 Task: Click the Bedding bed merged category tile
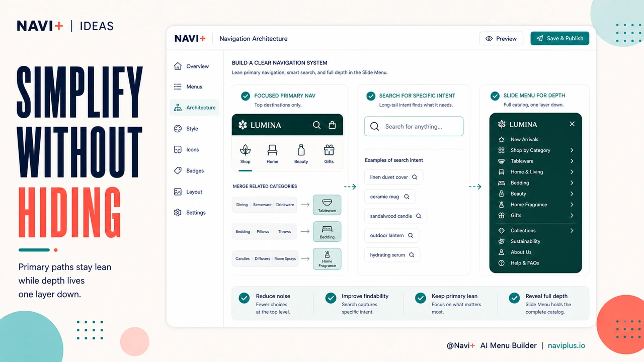point(327,231)
